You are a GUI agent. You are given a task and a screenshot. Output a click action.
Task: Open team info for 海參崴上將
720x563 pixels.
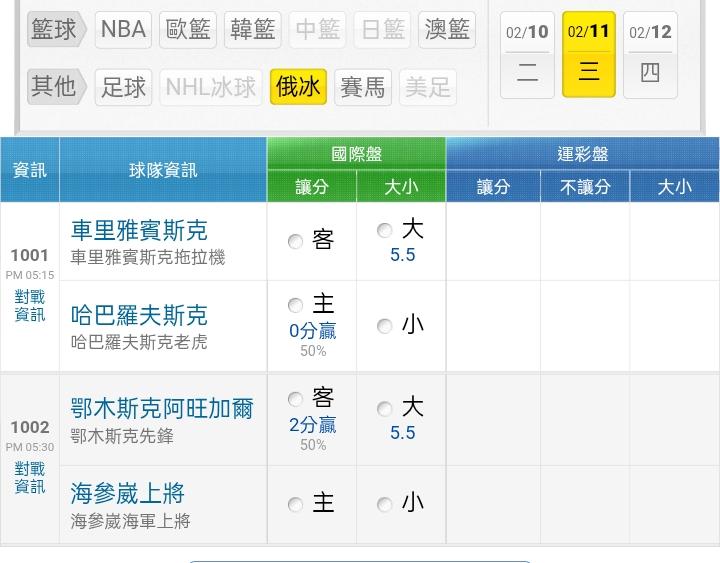[x=128, y=494]
